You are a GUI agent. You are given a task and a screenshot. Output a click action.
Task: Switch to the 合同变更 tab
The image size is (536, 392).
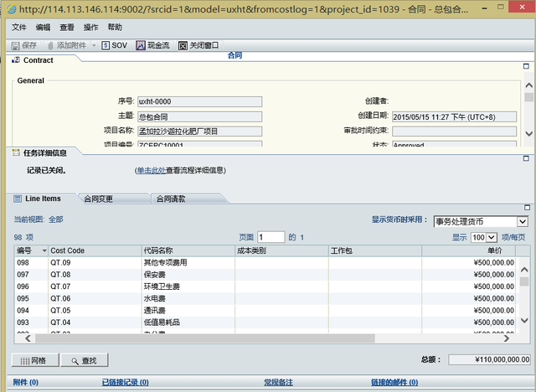pos(114,199)
